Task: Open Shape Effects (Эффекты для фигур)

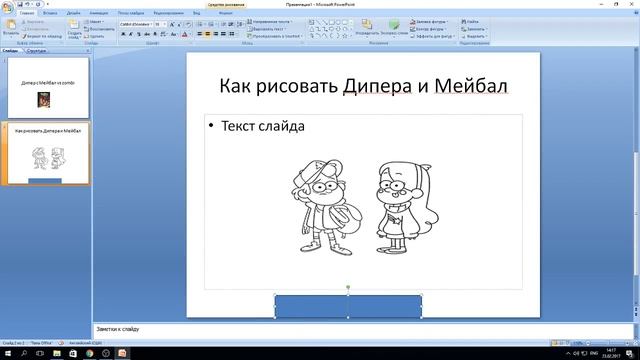Action: [433, 36]
